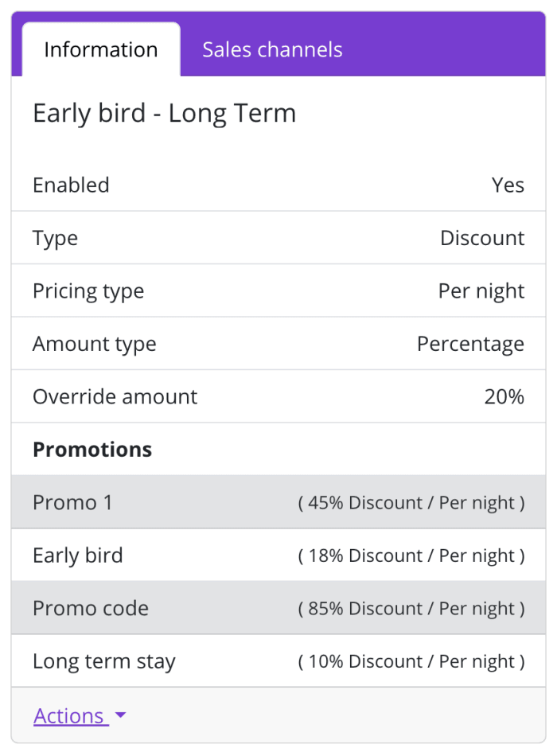Click the 18% Discount / Per night text
Screen dimensions: 557x756
(411, 555)
